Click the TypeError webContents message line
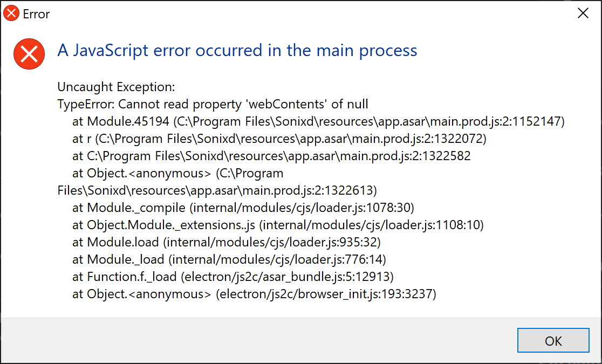Screen dimensions: 602x364 pos(211,104)
